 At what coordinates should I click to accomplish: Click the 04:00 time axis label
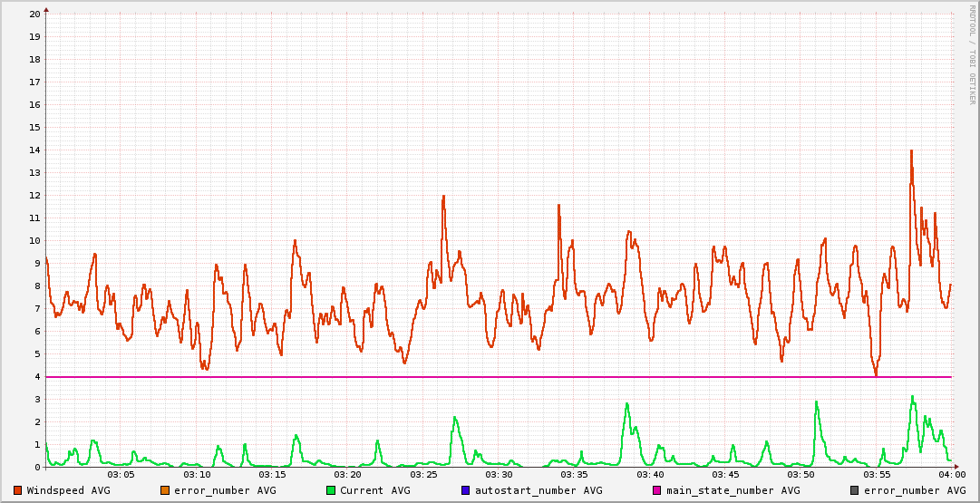point(951,475)
